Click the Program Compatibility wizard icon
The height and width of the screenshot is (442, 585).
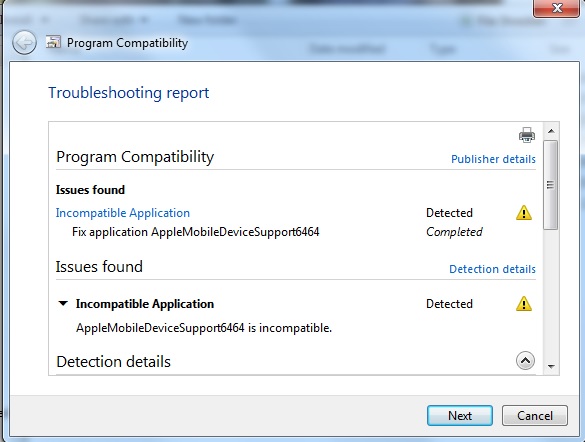[53, 42]
